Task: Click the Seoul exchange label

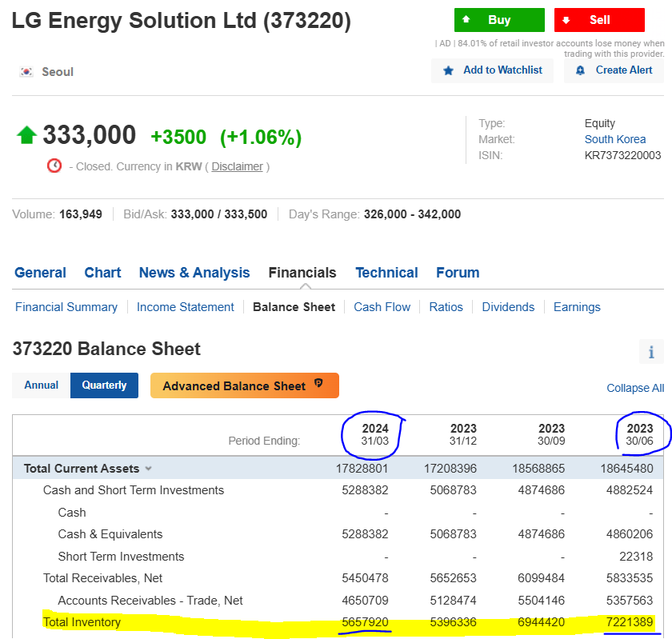Action: [x=58, y=71]
